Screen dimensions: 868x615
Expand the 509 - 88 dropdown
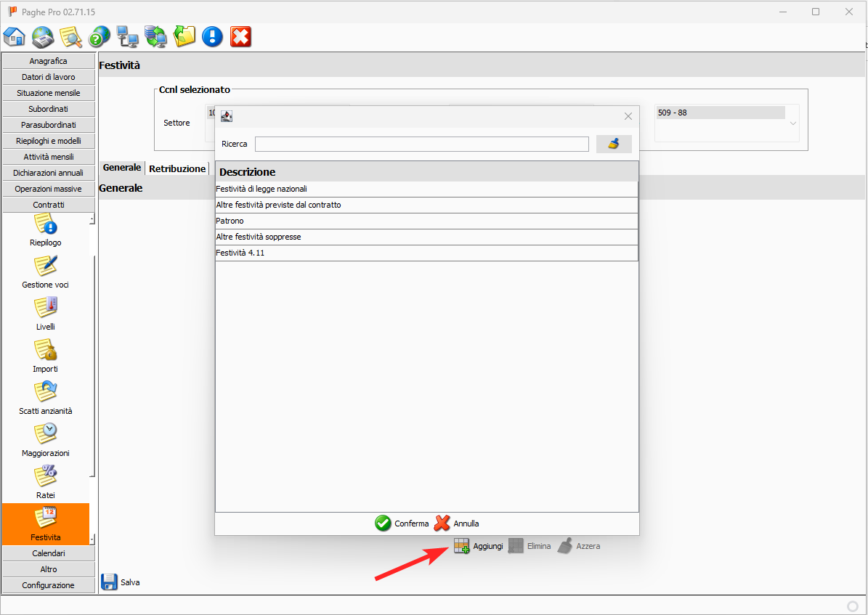click(x=792, y=123)
